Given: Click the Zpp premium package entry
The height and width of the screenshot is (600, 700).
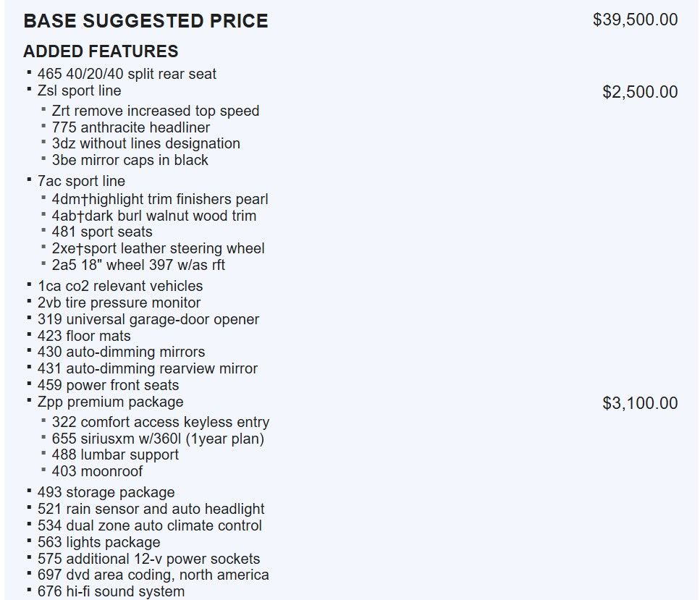Looking at the screenshot, I should (110, 402).
